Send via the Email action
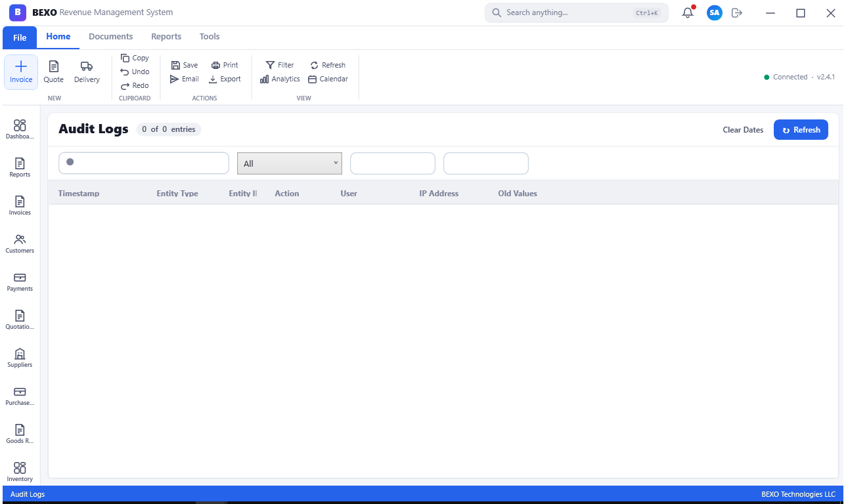The image size is (846, 504). point(185,79)
